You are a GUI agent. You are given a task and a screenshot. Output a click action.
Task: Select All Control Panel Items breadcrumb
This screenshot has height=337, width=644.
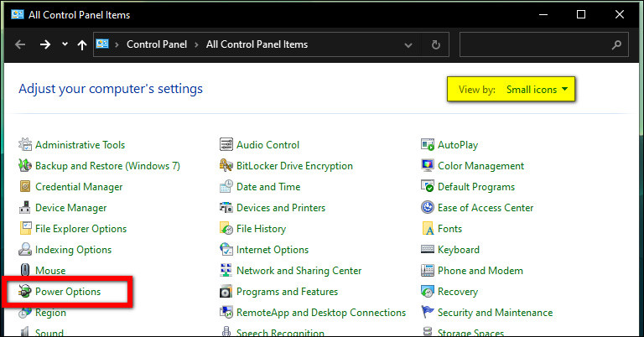pos(257,44)
